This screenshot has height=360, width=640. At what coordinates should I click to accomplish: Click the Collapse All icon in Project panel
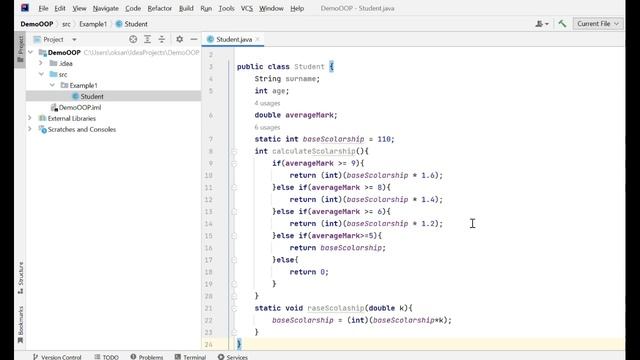point(162,39)
